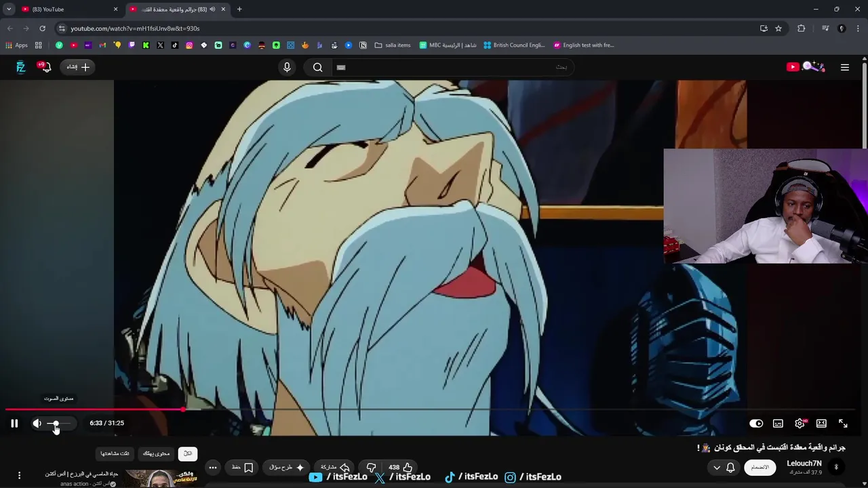Open the British Council English bookmark
The height and width of the screenshot is (488, 868).
pos(514,45)
